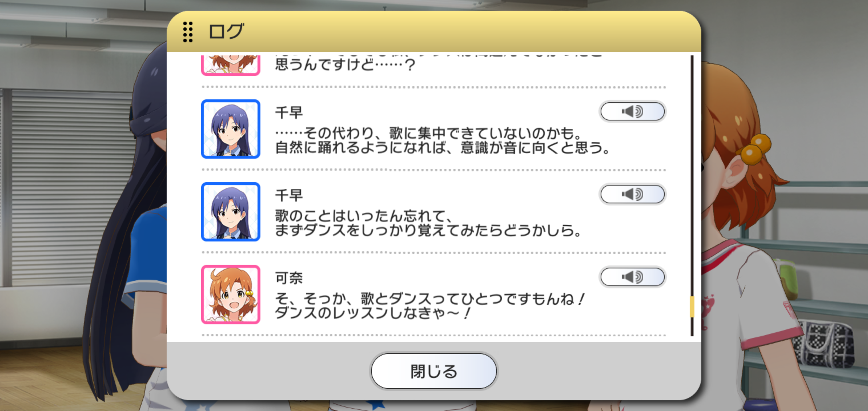Click the partially visible Kana portrait at top
This screenshot has height=411, width=868.
click(x=230, y=65)
